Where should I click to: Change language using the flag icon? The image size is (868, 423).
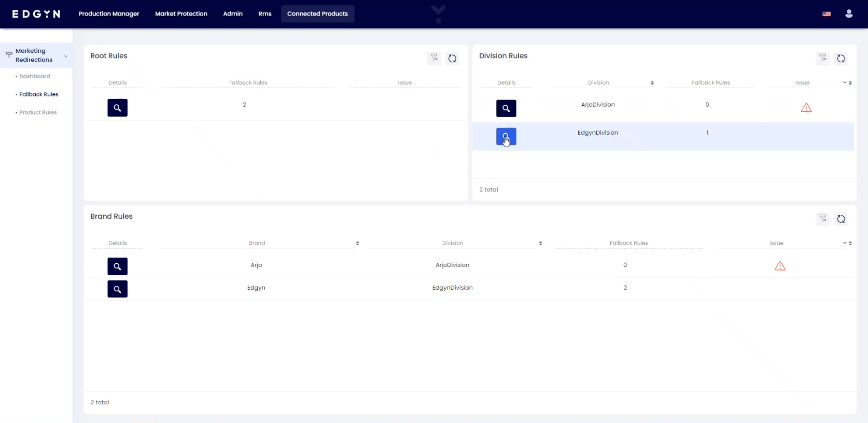[x=827, y=14]
